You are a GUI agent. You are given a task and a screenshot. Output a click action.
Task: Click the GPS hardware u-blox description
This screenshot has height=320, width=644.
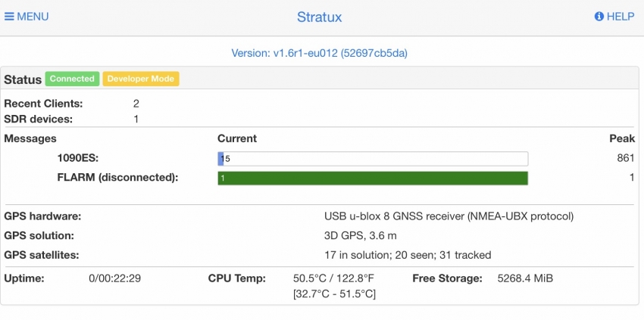pyautogui.click(x=449, y=216)
